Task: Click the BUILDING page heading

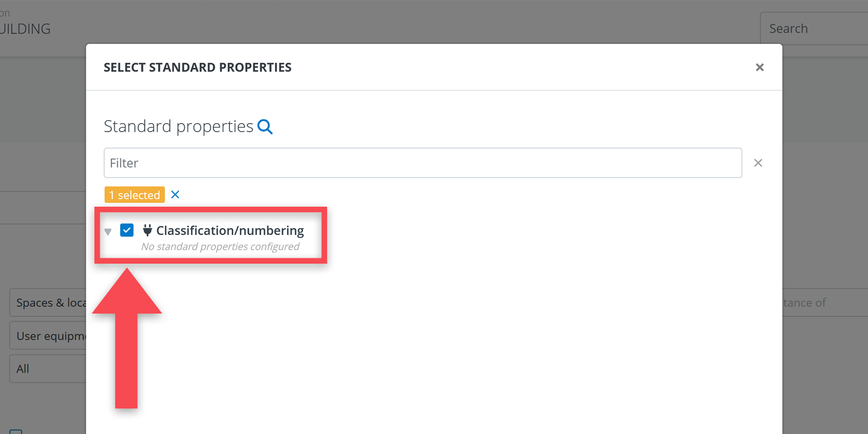Action: click(x=25, y=29)
